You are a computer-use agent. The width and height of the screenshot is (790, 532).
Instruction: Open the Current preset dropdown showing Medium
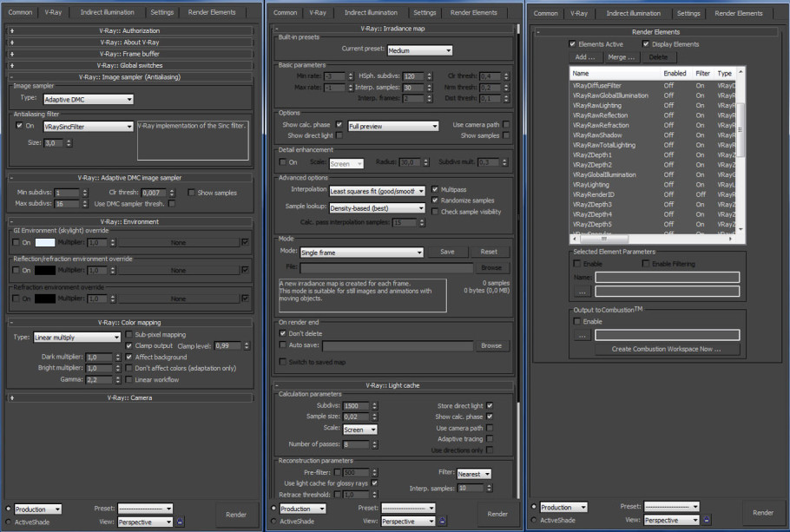point(419,50)
